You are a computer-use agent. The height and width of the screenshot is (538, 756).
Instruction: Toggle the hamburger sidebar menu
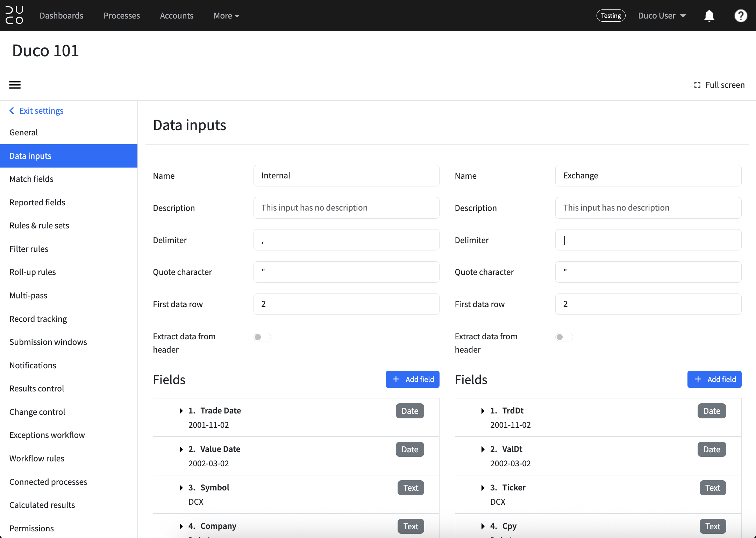tap(15, 85)
